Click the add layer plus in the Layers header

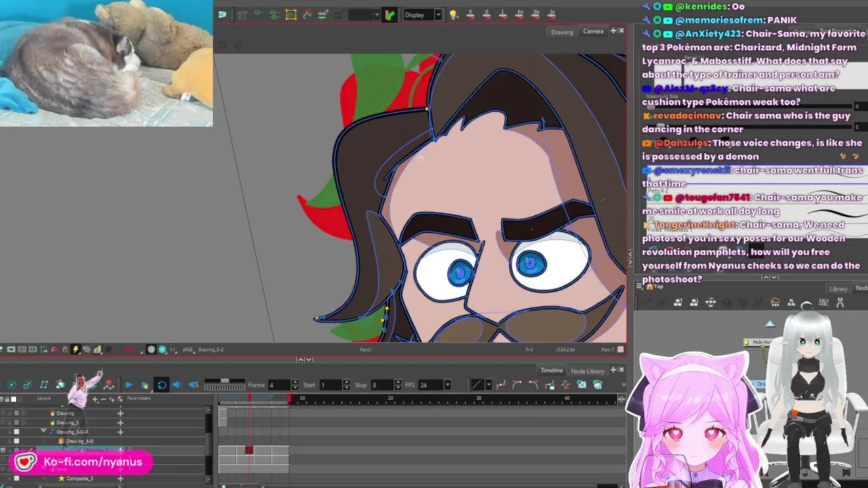[x=96, y=399]
